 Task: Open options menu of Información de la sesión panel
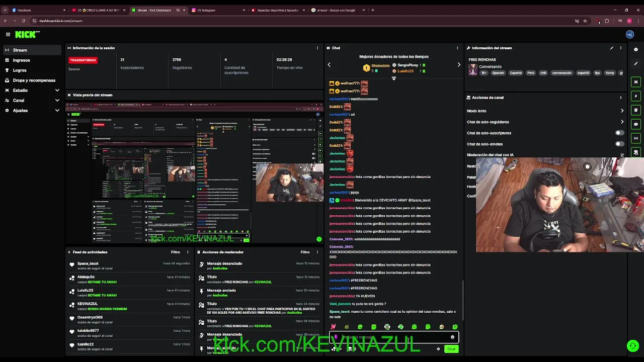pyautogui.click(x=317, y=48)
